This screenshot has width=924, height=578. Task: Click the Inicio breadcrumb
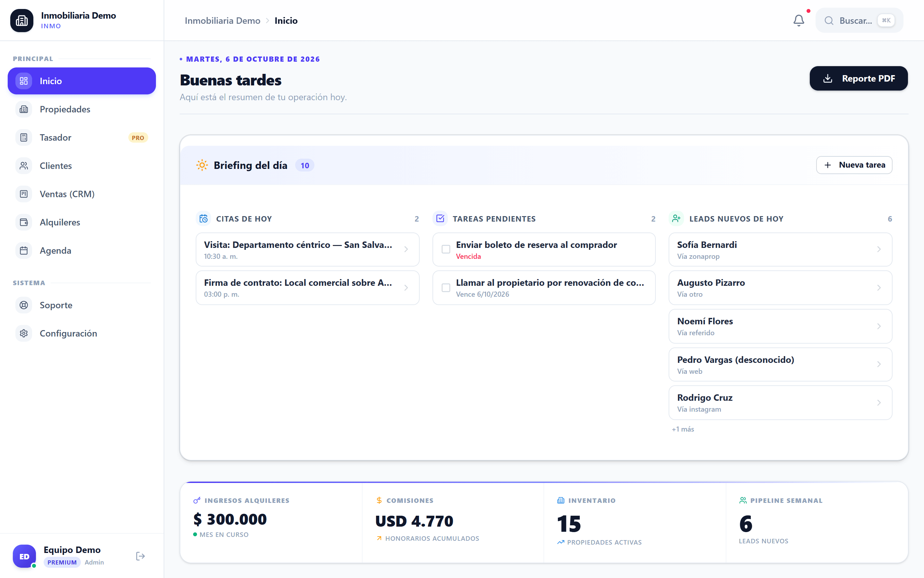(286, 21)
